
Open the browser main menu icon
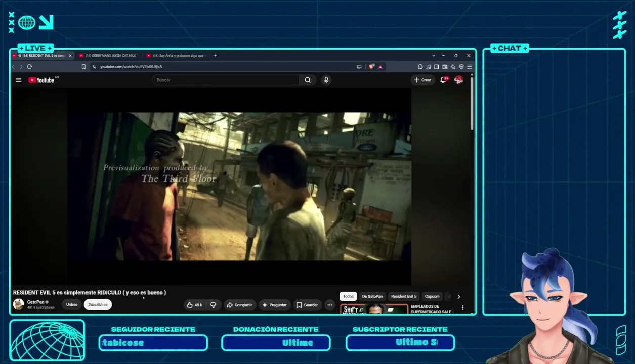(x=469, y=67)
